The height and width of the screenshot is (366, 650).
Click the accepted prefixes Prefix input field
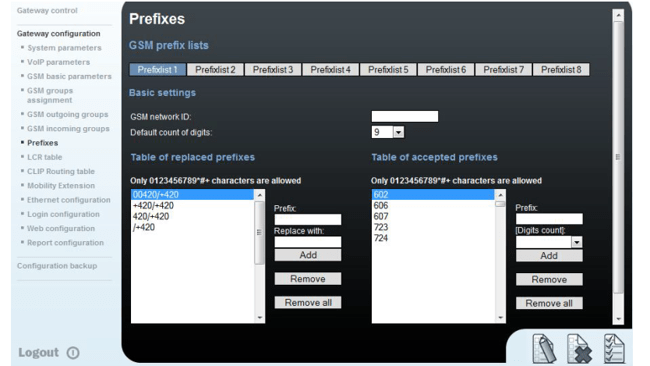549,219
